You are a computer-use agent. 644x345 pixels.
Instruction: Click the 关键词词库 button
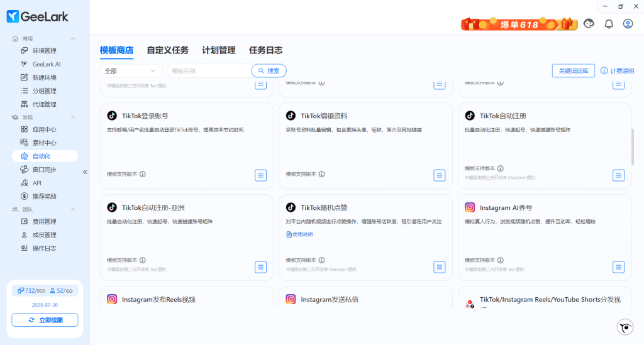(x=573, y=71)
